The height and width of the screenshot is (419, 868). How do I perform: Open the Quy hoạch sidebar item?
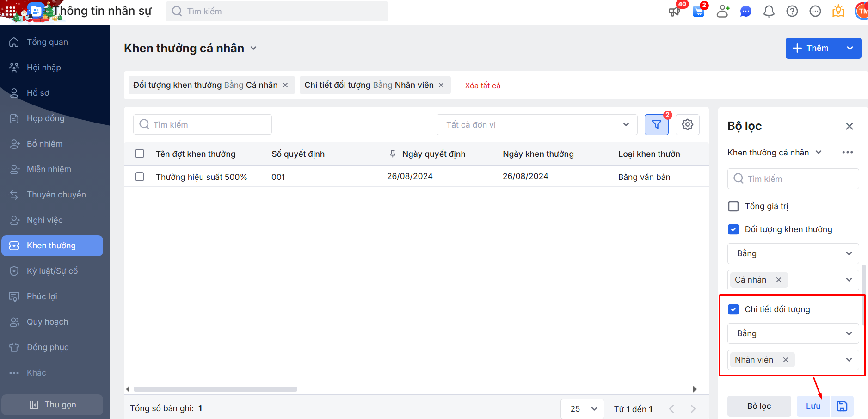point(52,322)
